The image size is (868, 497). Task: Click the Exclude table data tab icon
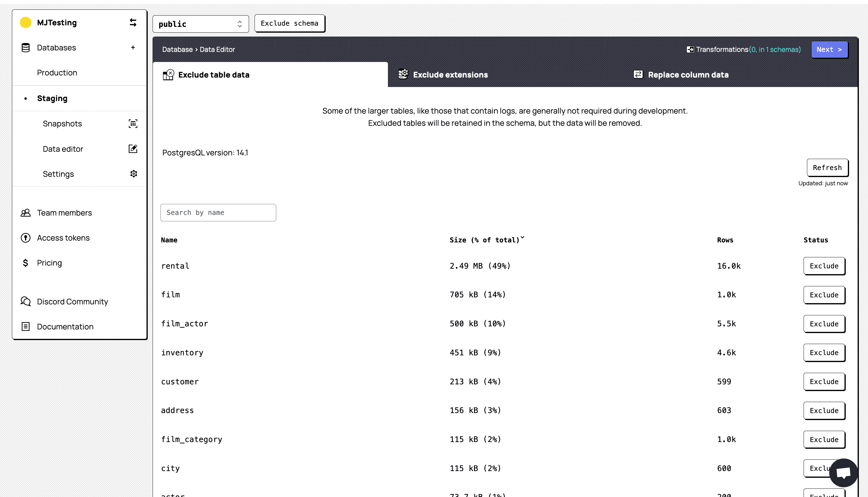168,74
